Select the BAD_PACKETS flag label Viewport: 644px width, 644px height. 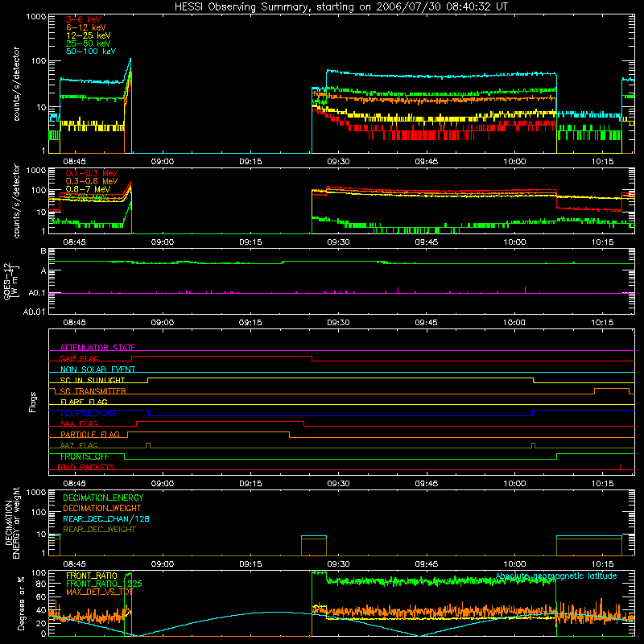point(86,468)
